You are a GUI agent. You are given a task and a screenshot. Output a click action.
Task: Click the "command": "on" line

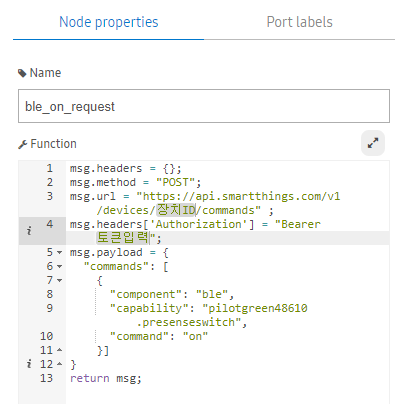pyautogui.click(x=159, y=336)
